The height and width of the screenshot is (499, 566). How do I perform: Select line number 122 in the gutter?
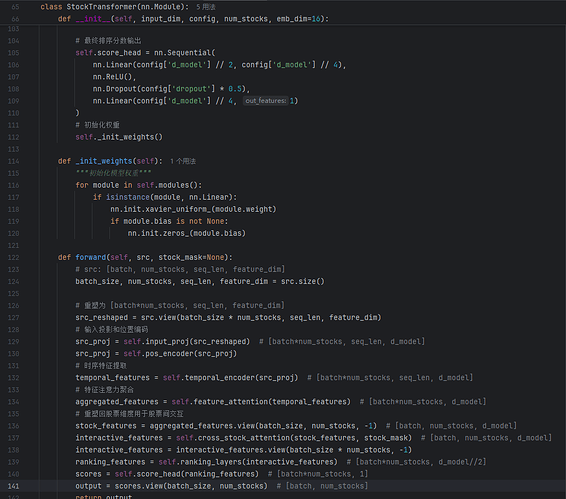tap(13, 257)
